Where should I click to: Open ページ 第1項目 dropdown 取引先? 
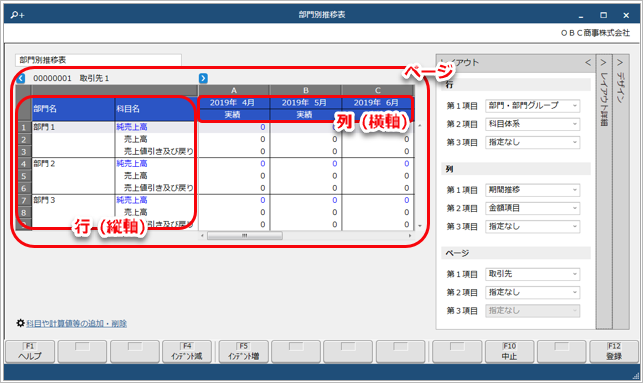click(532, 274)
